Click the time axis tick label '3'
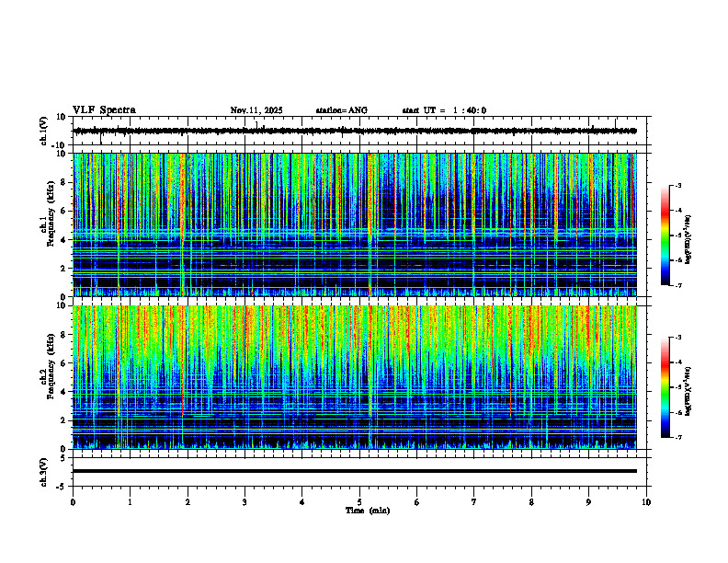The height and width of the screenshot is (563, 728). coord(245,502)
